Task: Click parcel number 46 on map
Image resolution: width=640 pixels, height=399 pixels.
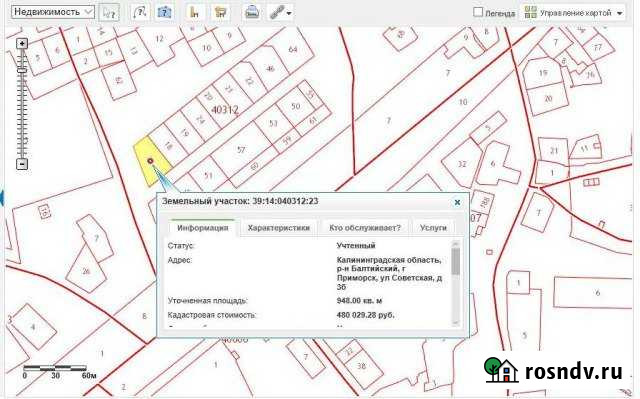Action: pyautogui.click(x=270, y=69)
